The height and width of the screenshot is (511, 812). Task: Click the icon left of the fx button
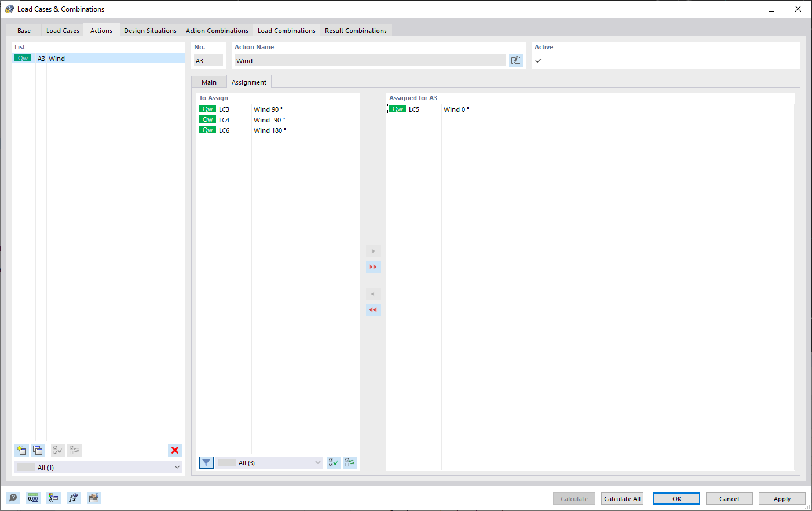point(53,498)
